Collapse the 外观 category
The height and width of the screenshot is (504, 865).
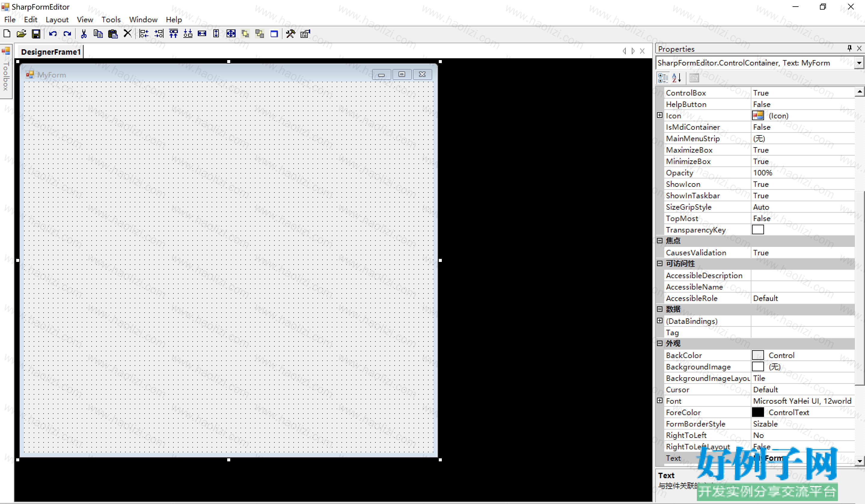point(660,343)
